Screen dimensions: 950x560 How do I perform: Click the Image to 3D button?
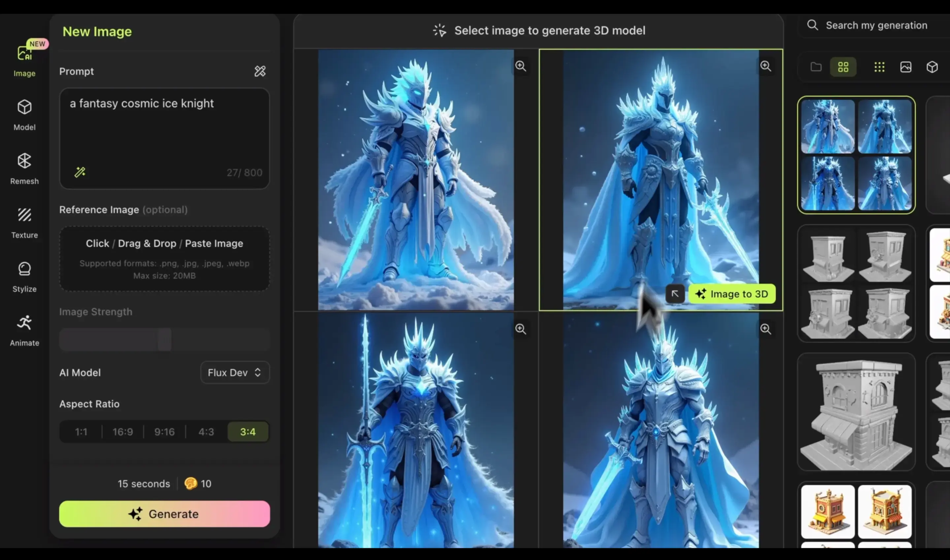(732, 294)
